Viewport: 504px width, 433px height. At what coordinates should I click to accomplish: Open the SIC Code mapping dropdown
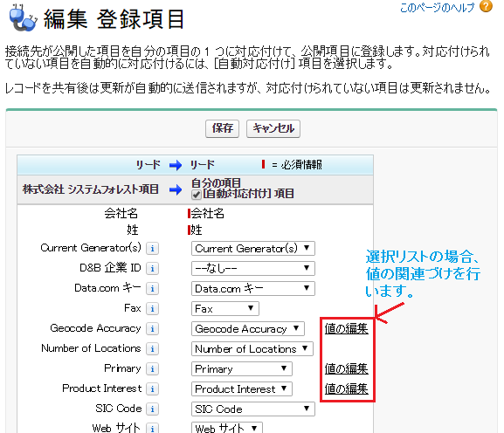[253, 409]
